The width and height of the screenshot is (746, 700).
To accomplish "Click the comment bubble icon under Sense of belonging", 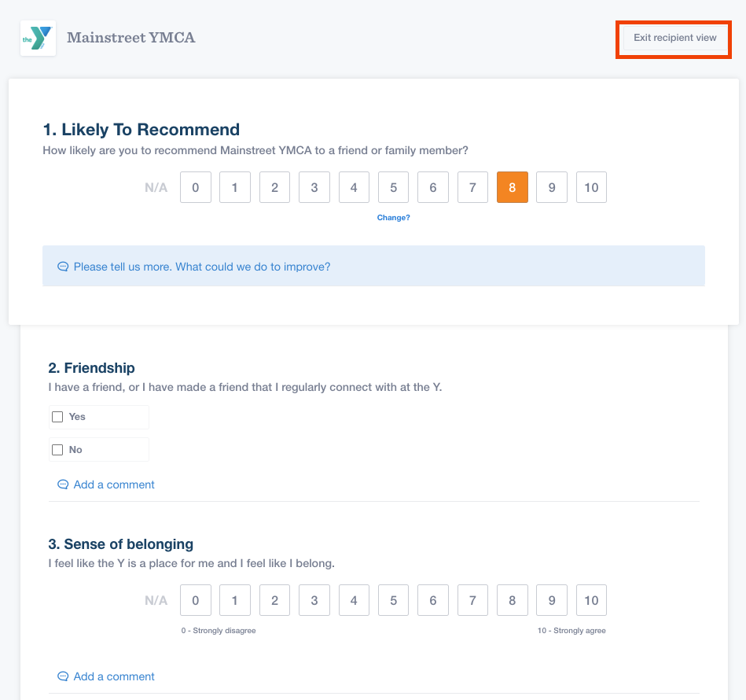I will [x=63, y=676].
